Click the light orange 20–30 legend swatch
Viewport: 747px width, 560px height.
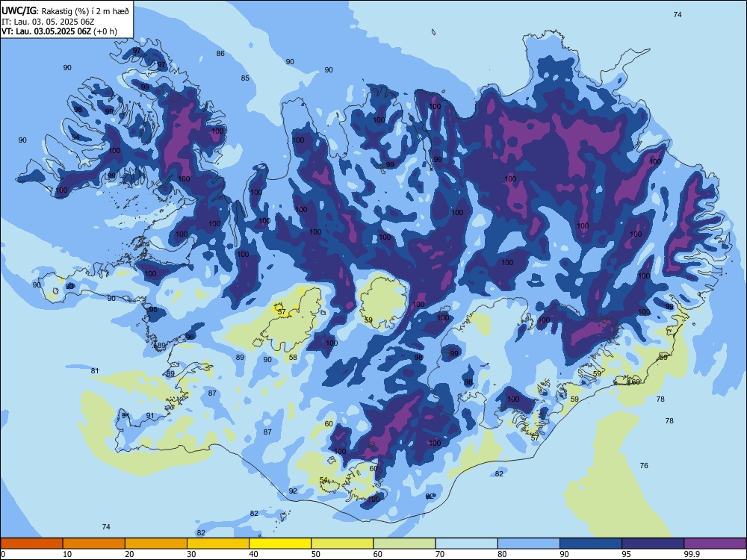(x=156, y=544)
